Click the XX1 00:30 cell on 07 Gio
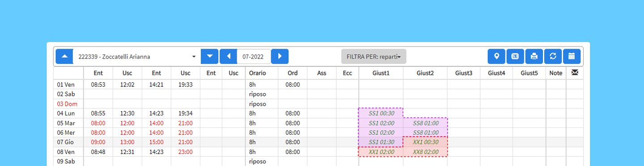Image resolution: width=644 pixels, height=166 pixels. click(425, 142)
